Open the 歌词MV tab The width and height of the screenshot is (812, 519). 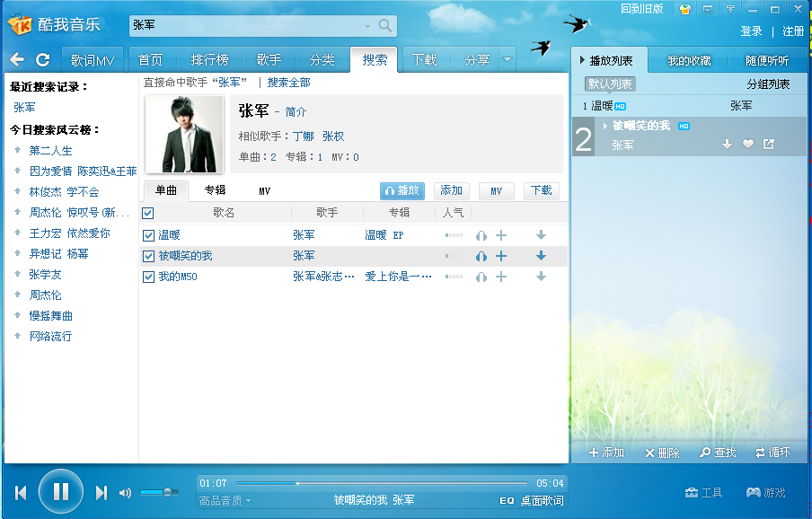[x=93, y=60]
